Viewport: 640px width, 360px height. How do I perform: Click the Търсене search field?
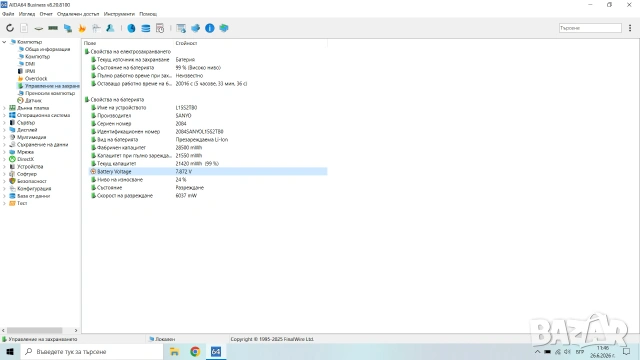tap(590, 28)
